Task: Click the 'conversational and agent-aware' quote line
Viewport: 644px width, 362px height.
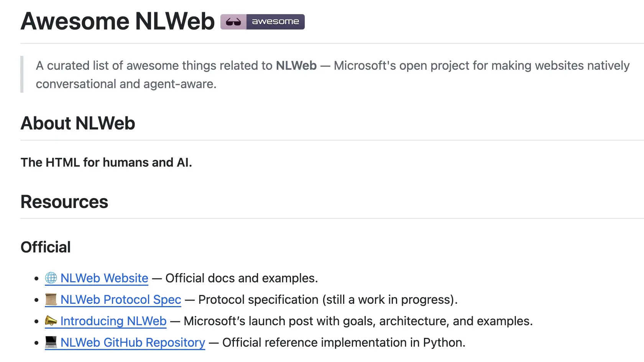Action: [x=126, y=84]
